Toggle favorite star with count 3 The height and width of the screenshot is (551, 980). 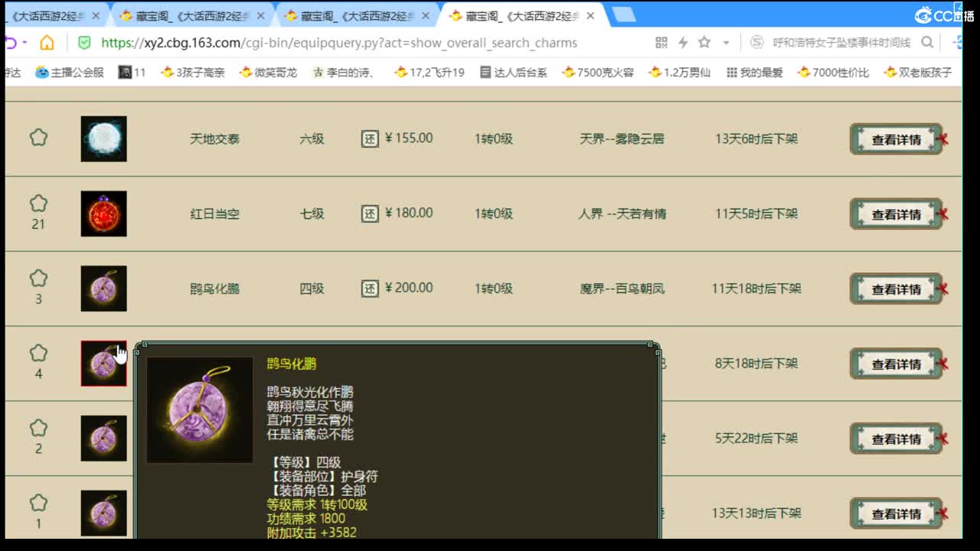coord(38,279)
